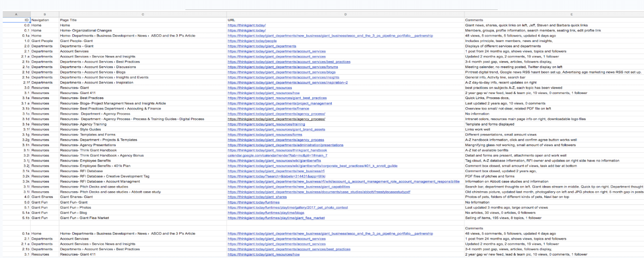Click the 'Giant People- Giant' page title cell
Screen dimensions: 644x258
(76, 41)
